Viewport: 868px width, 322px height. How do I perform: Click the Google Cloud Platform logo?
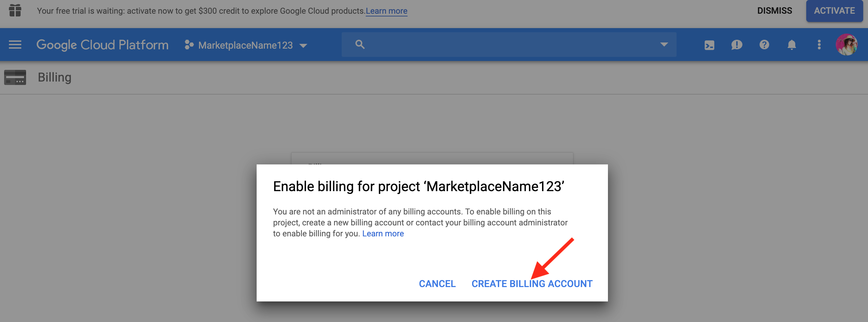(102, 45)
